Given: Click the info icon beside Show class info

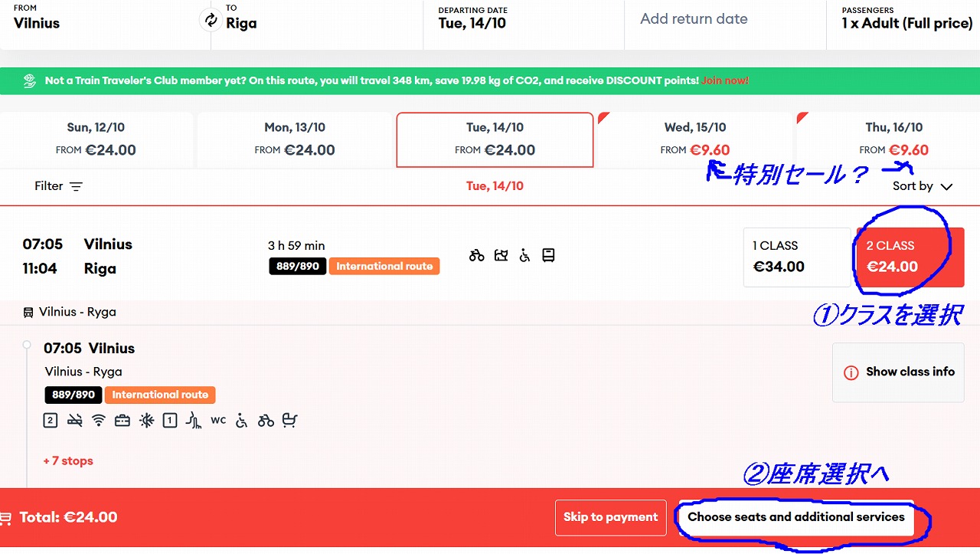Looking at the screenshot, I should pos(851,372).
